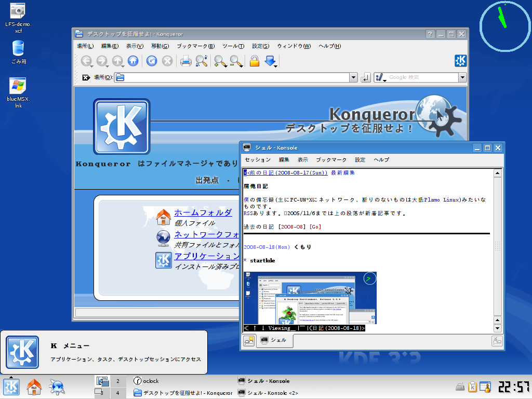Open the アプリケーション link
Screen dimensions: 532x399
207,256
